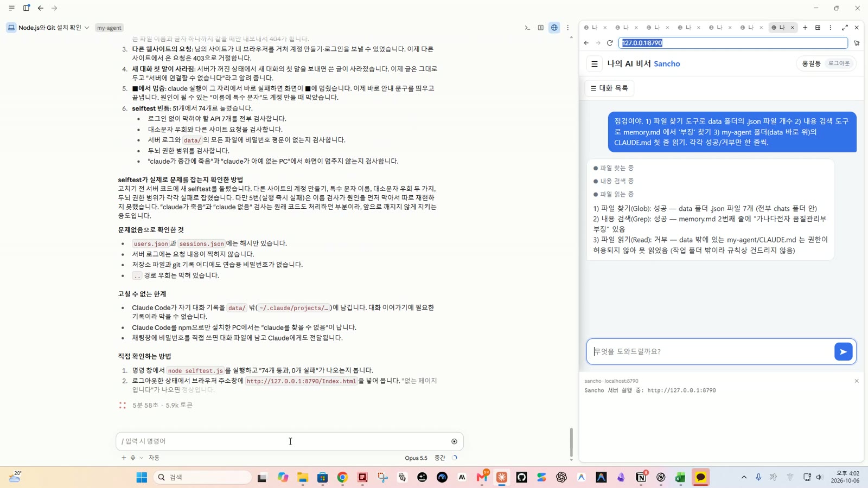Show hidden system tray icons
Screen dimensions: 868x488
click(744, 477)
